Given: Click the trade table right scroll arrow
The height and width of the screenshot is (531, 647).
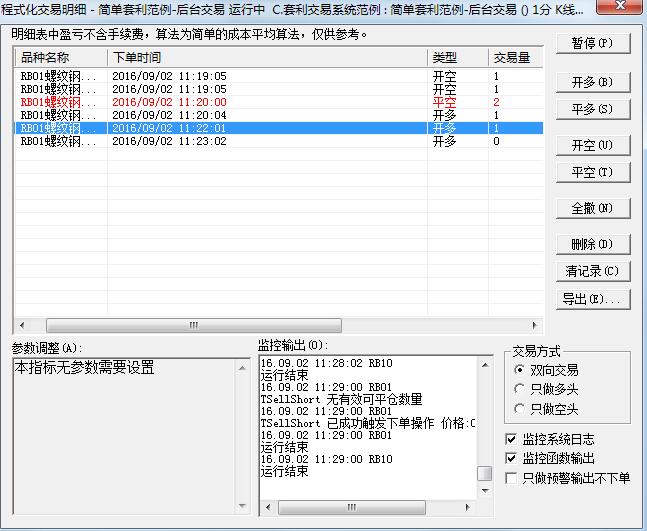Looking at the screenshot, I should point(535,325).
